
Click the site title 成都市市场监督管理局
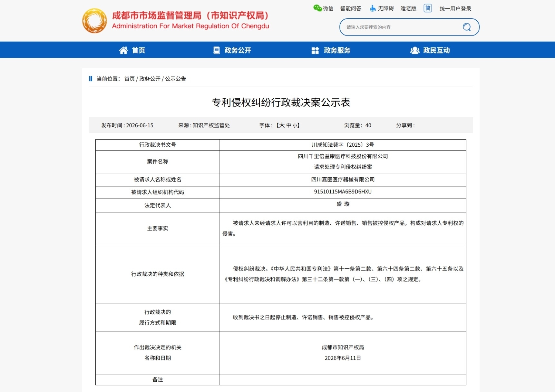[x=190, y=15]
